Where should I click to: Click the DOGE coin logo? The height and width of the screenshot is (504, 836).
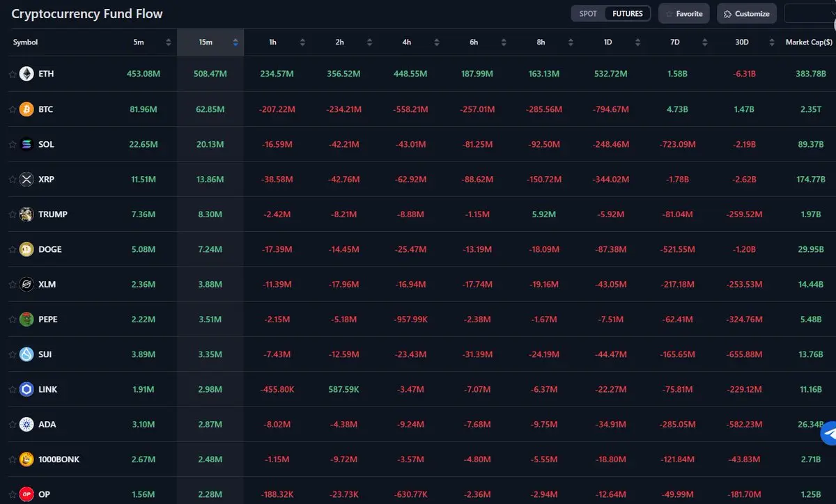[26, 249]
